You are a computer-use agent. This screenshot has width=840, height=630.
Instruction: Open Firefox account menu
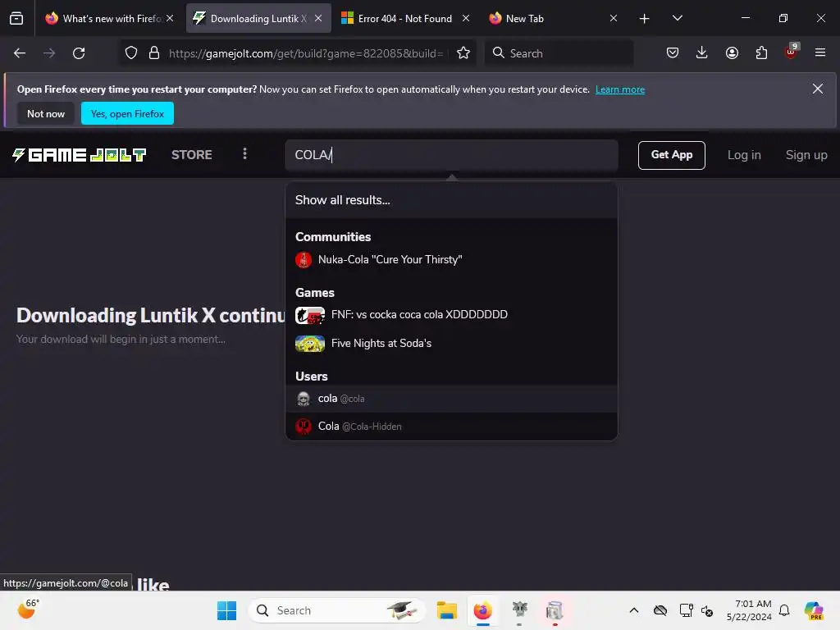coord(732,53)
